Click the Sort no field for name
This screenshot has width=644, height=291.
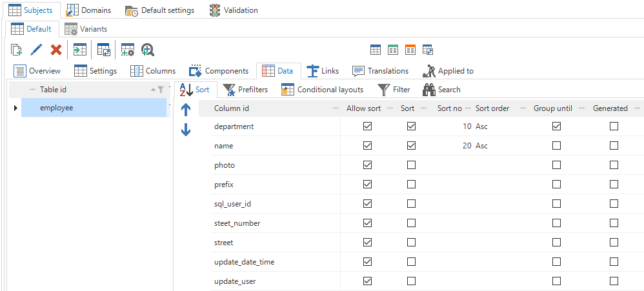pos(452,146)
